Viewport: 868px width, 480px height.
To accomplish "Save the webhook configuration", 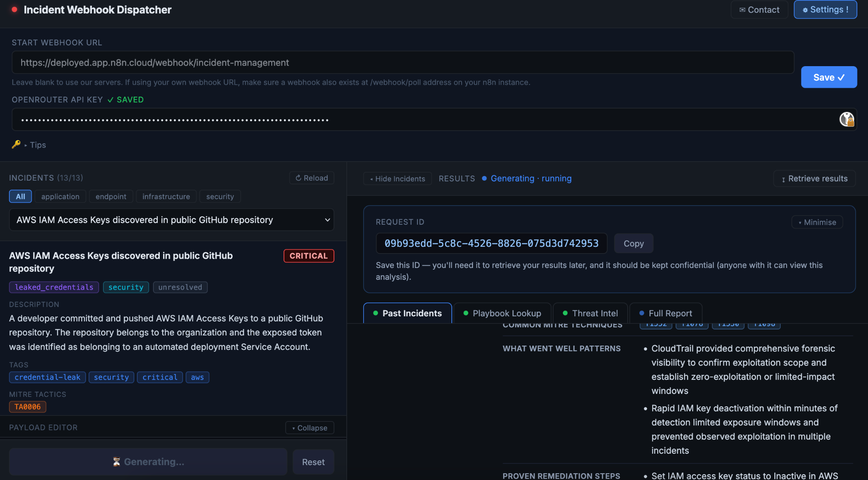I will tap(829, 77).
